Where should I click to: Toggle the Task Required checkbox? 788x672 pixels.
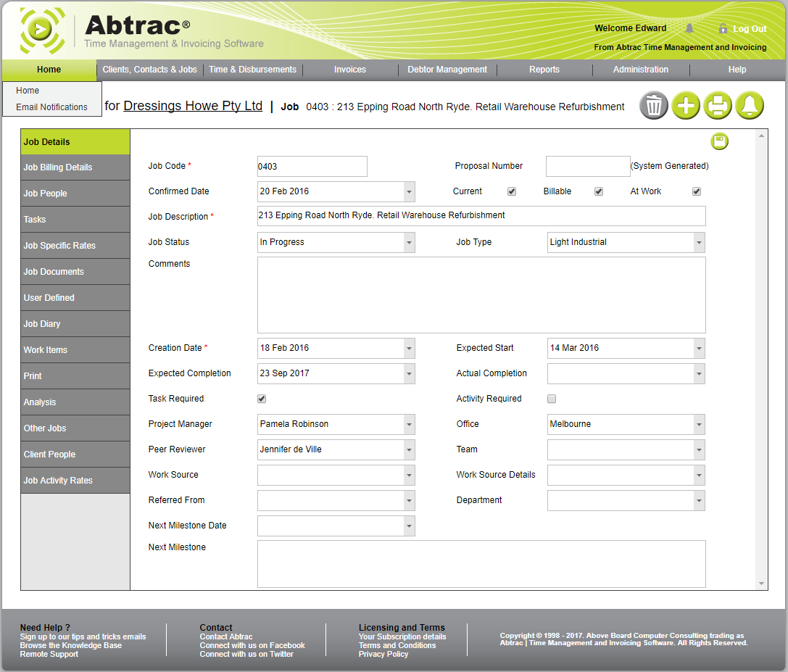(262, 399)
